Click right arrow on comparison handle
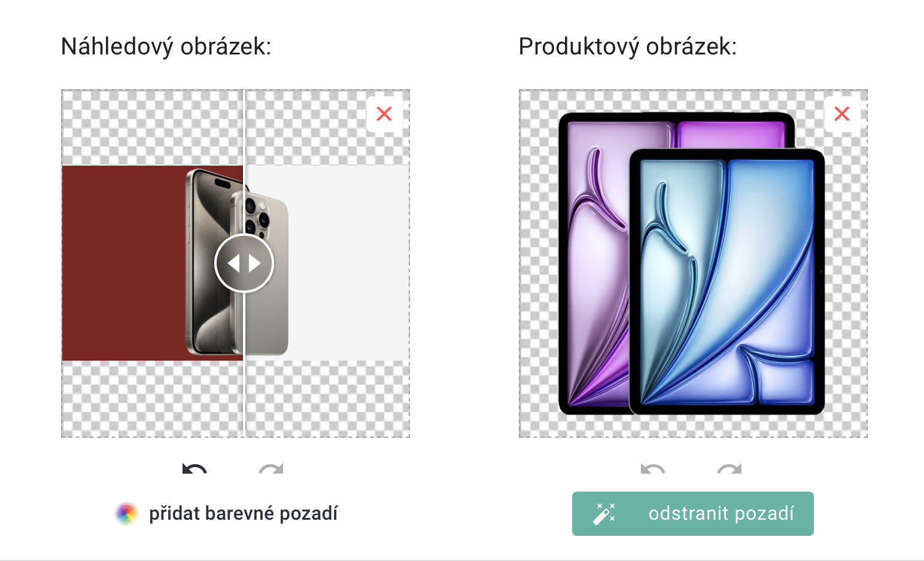924x561 pixels. coord(255,263)
